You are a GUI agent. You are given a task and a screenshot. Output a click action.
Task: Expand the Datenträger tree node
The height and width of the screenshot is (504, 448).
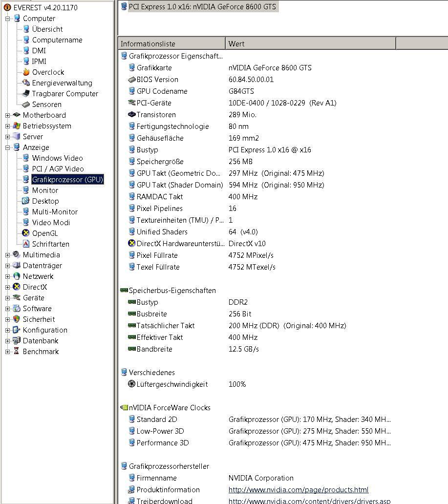pyautogui.click(x=8, y=266)
